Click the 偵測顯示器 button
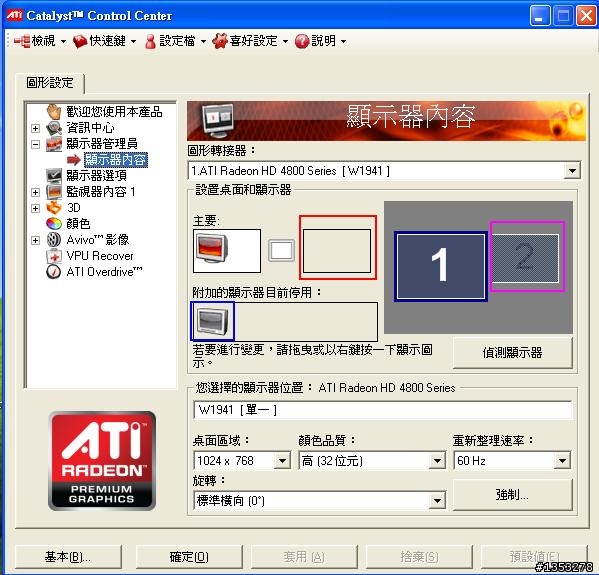The image size is (599, 575). tap(512, 353)
